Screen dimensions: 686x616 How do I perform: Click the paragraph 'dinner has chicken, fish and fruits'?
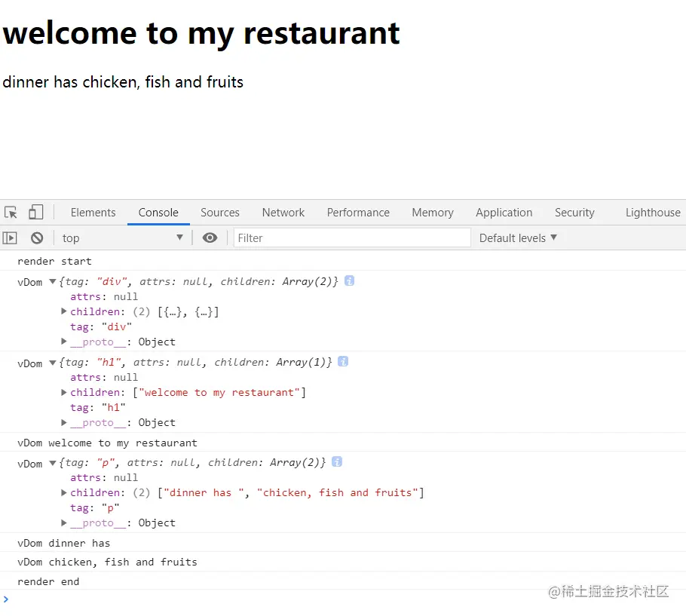[123, 82]
